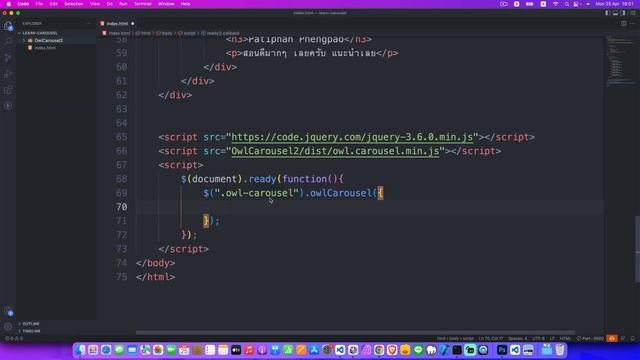Open the Run and Debug view
The width and height of the screenshot is (640, 360).
point(8,74)
